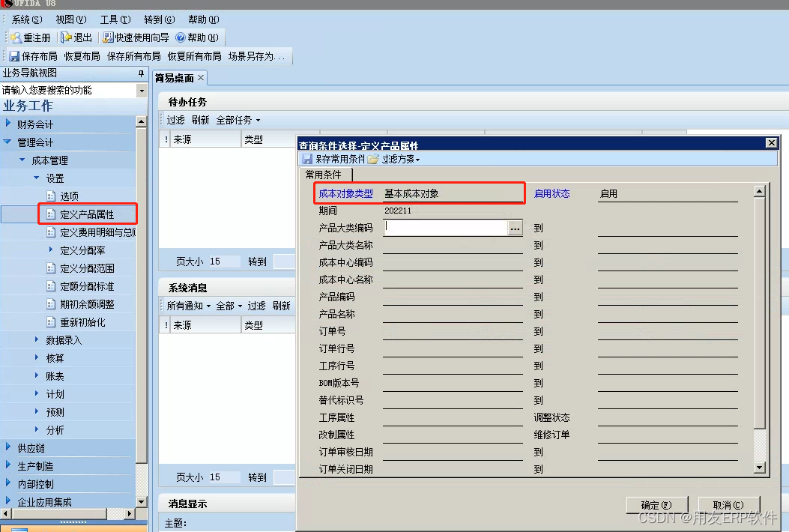Click the 保存布局 save layout disk icon
The image size is (789, 532).
click(14, 56)
